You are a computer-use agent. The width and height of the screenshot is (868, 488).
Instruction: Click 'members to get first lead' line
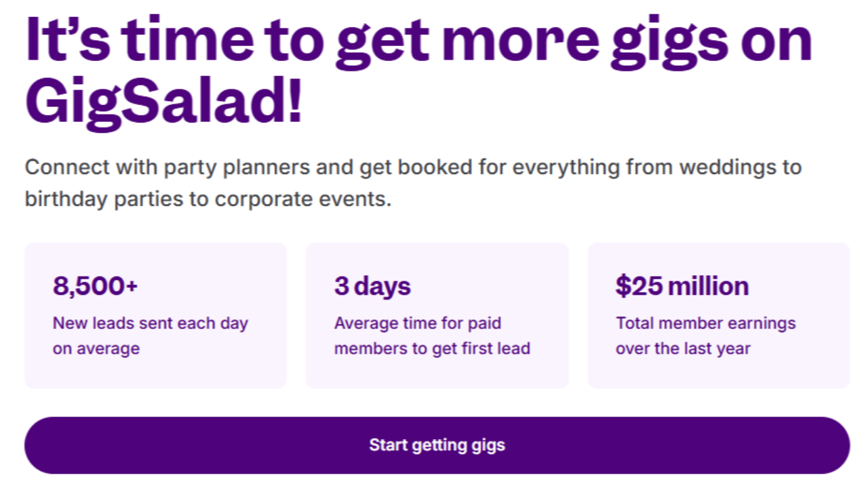click(x=432, y=349)
